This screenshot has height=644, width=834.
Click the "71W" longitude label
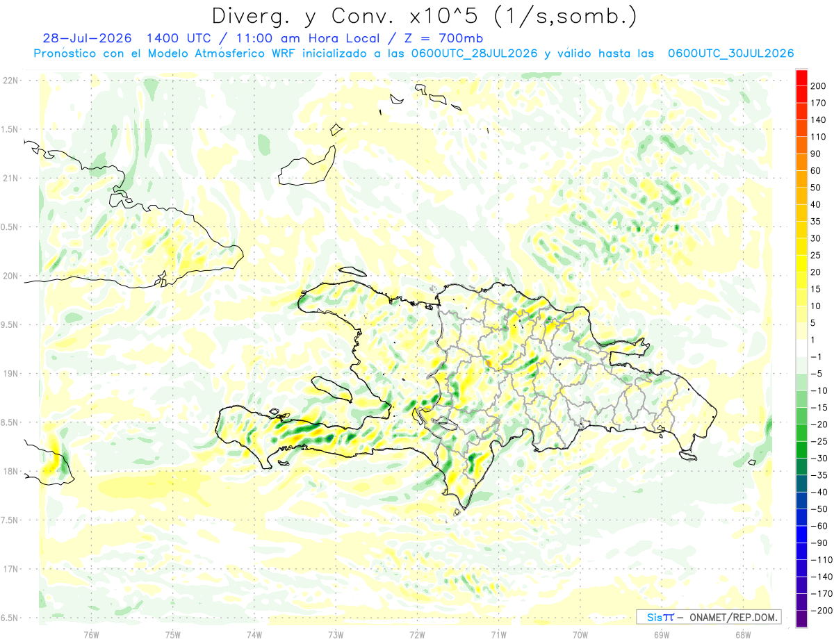coord(498,634)
